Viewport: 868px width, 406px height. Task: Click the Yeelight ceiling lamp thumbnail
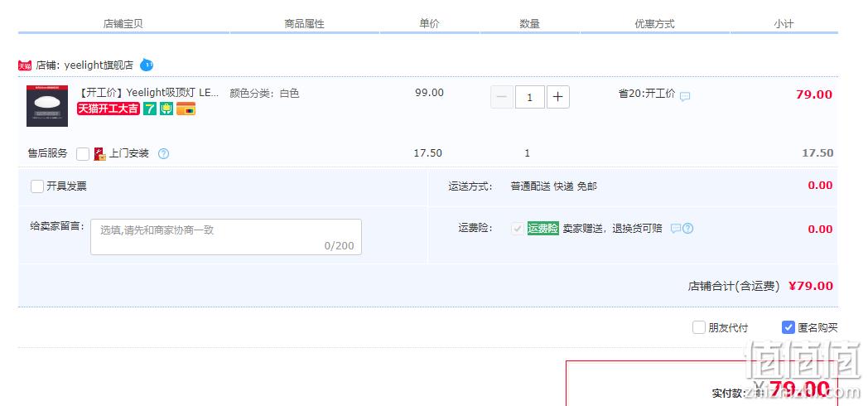pyautogui.click(x=47, y=106)
